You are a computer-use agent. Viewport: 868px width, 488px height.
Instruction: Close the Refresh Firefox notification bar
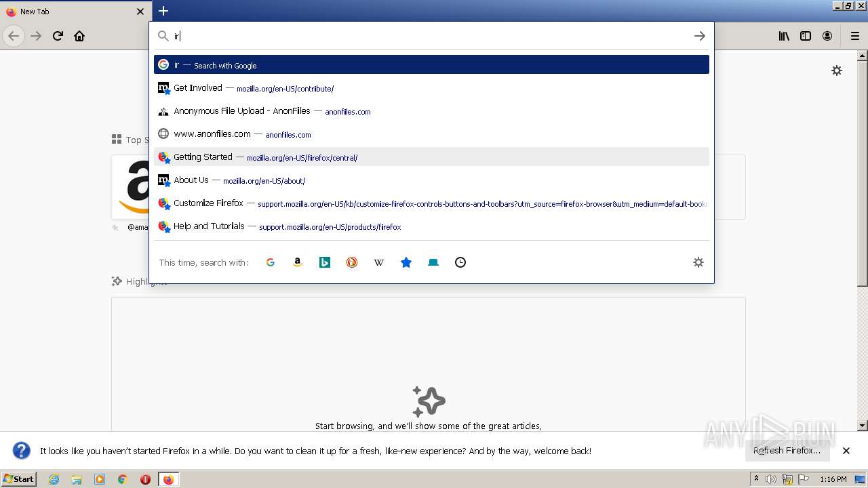pos(846,451)
